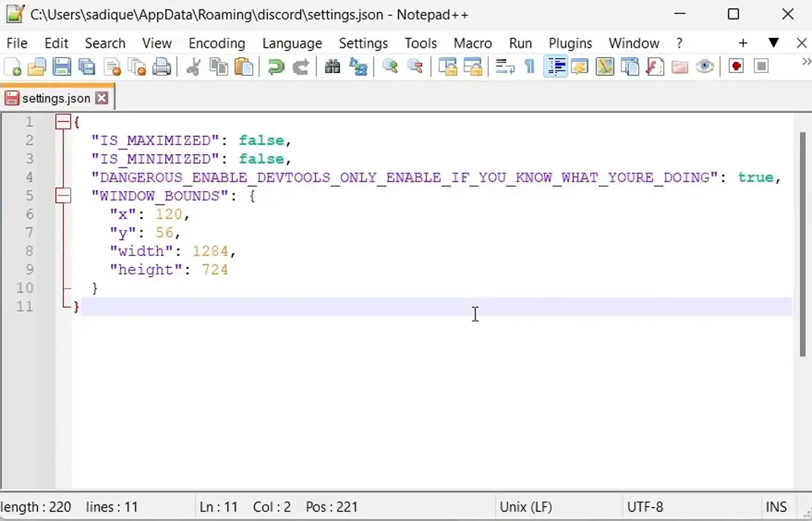Toggle file monitoring eye icon
812x521 pixels.
pos(705,67)
